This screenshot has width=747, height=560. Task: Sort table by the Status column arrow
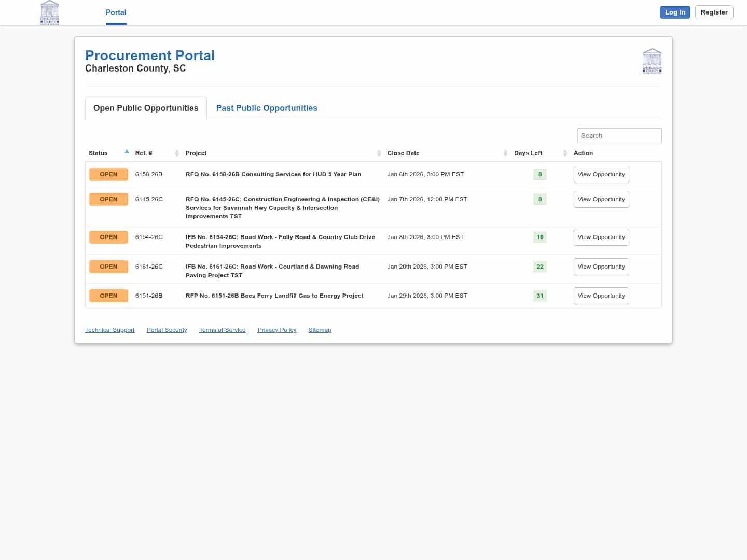click(x=127, y=152)
